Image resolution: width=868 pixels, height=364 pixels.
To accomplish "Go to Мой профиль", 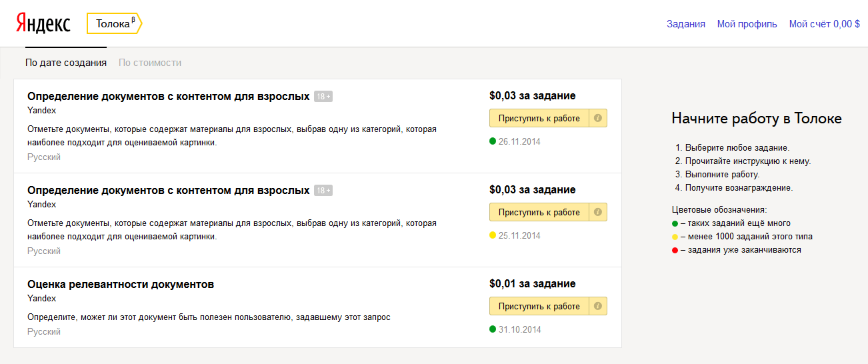I will pos(747,24).
